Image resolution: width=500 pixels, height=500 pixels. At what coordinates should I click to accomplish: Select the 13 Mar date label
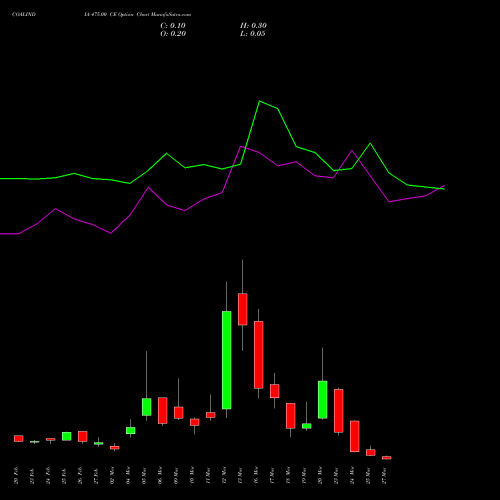click(x=240, y=476)
